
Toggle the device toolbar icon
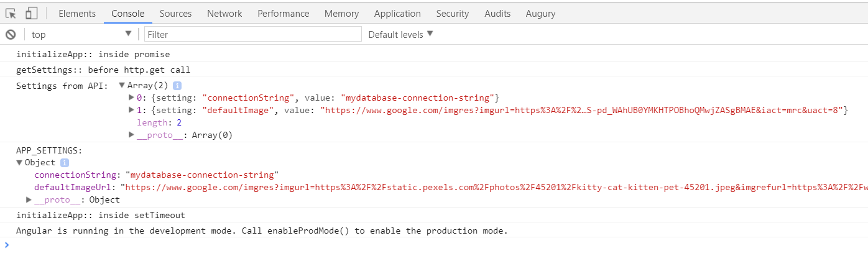[31, 13]
